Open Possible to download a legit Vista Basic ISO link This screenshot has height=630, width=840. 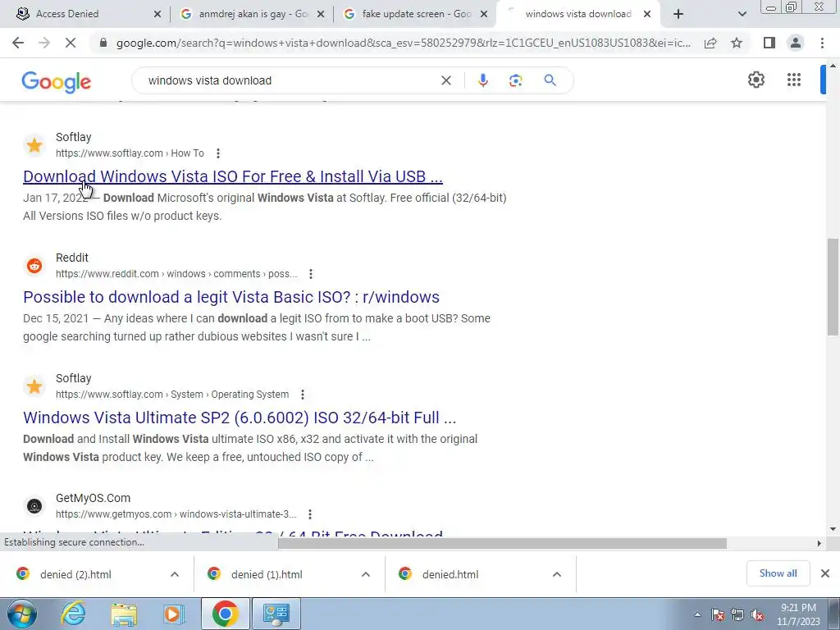pyautogui.click(x=231, y=297)
